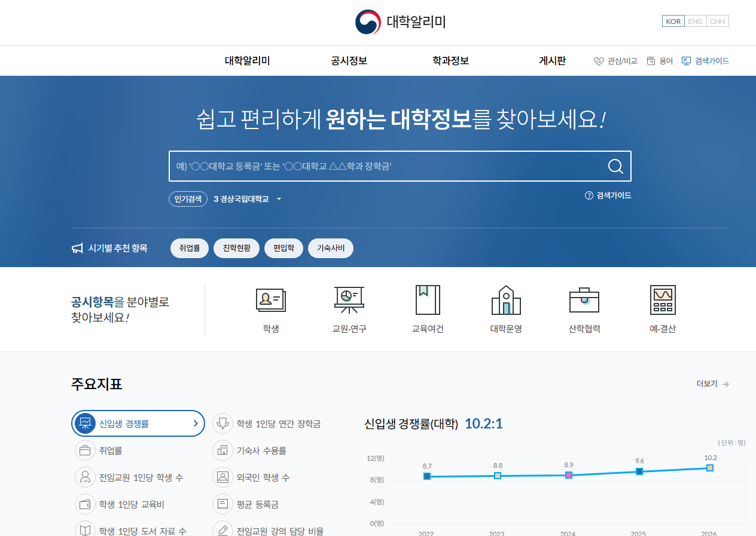Select the 학생 1인당 도서 자료 수 book icon
This screenshot has width=756, height=536.
pos(85,531)
